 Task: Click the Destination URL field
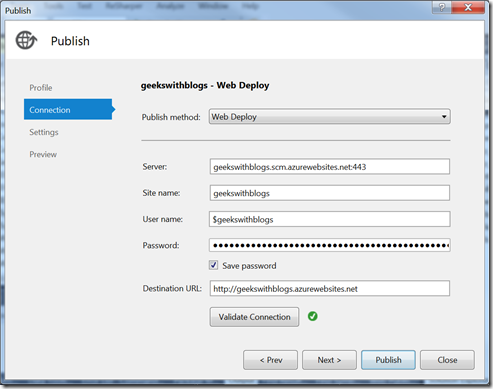tap(330, 288)
